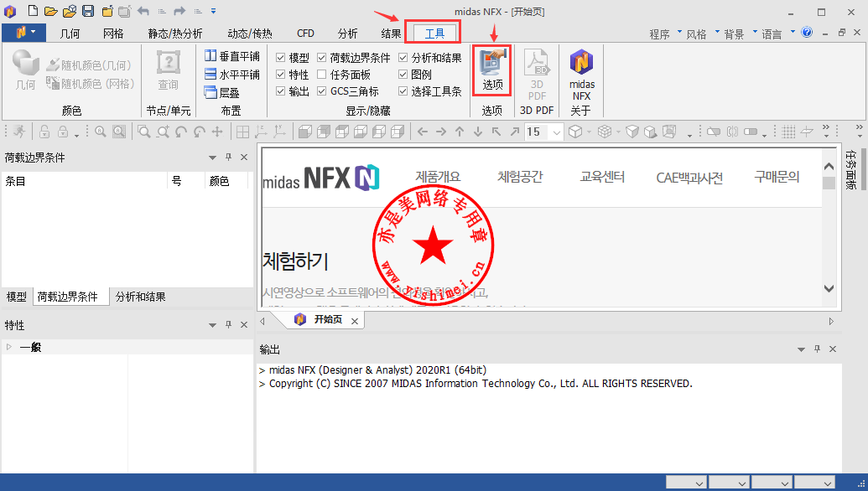Open the CAE백과사전 link on start page
868x491 pixels.
pyautogui.click(x=689, y=178)
